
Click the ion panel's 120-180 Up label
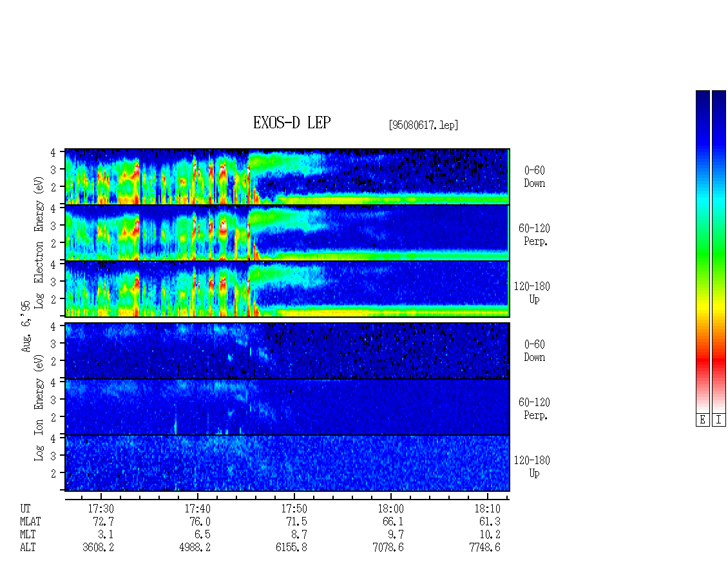click(x=532, y=467)
